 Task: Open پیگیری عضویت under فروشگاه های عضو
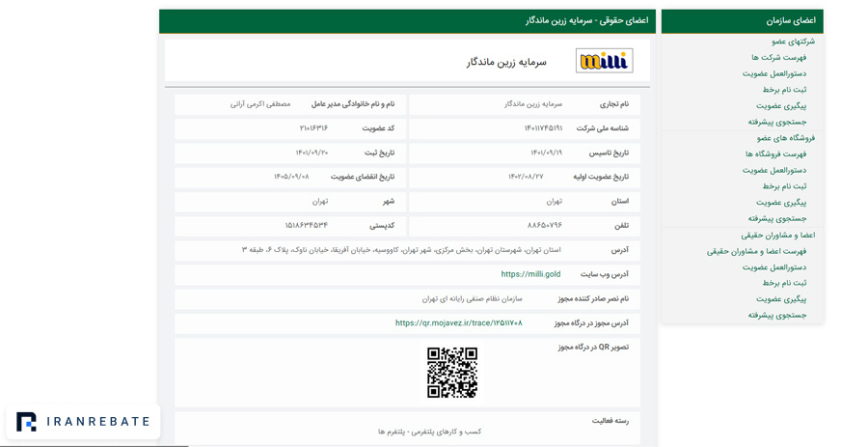point(781,202)
